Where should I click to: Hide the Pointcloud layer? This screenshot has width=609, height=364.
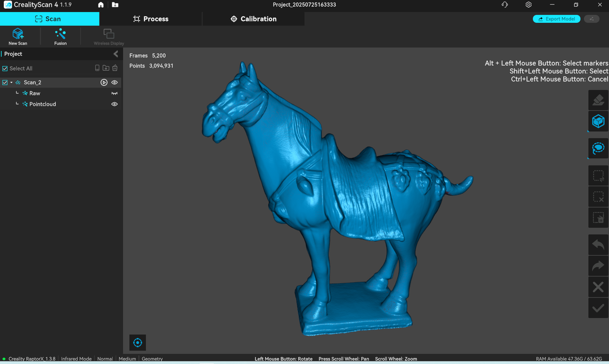[114, 104]
